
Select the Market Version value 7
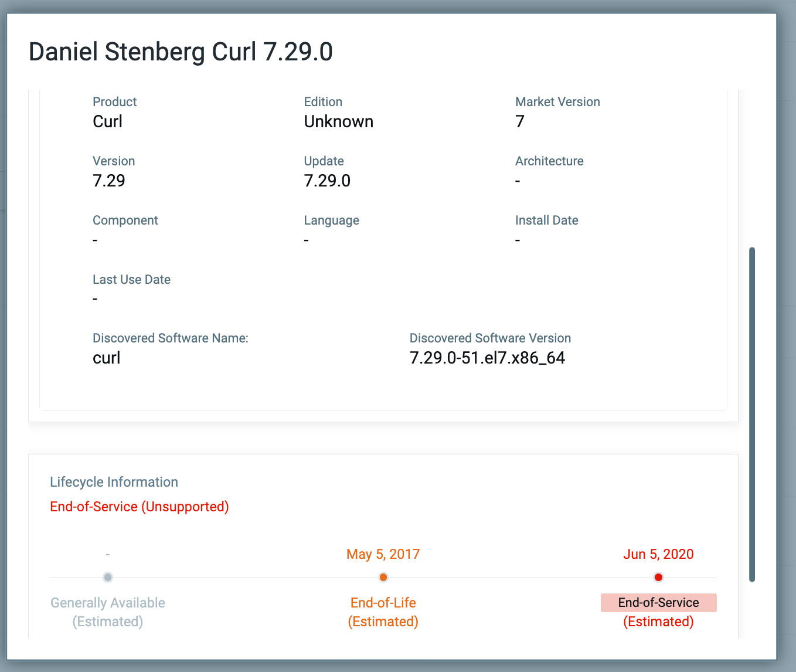coord(519,121)
